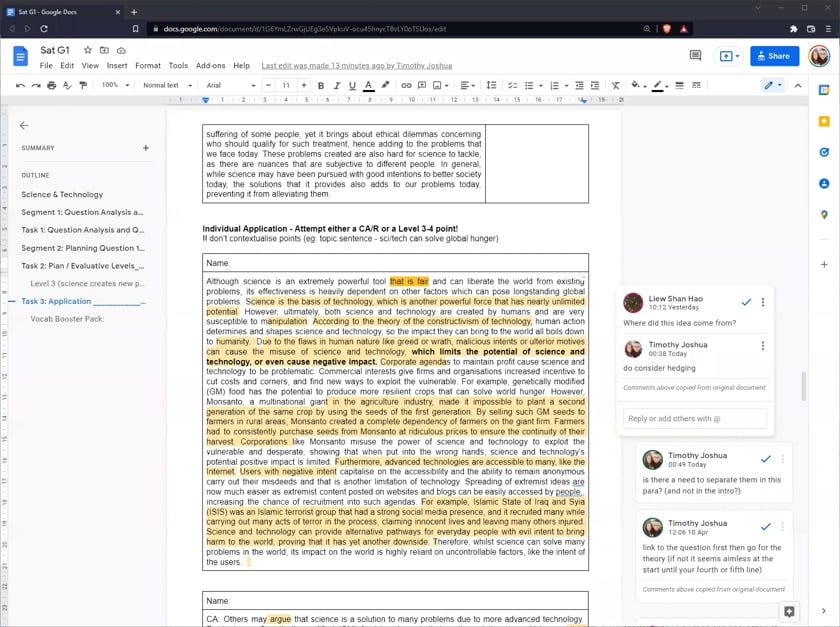Open Google Keep in side panel
The image size is (840, 627).
[x=824, y=121]
